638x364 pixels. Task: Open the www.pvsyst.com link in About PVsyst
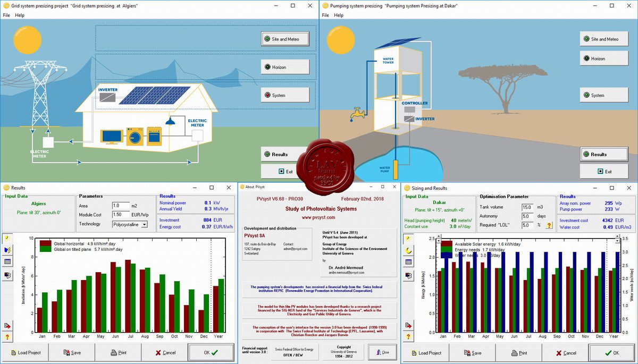tap(318, 217)
